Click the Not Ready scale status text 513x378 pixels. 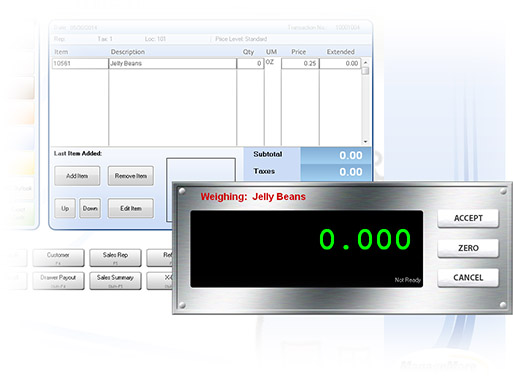(408, 280)
